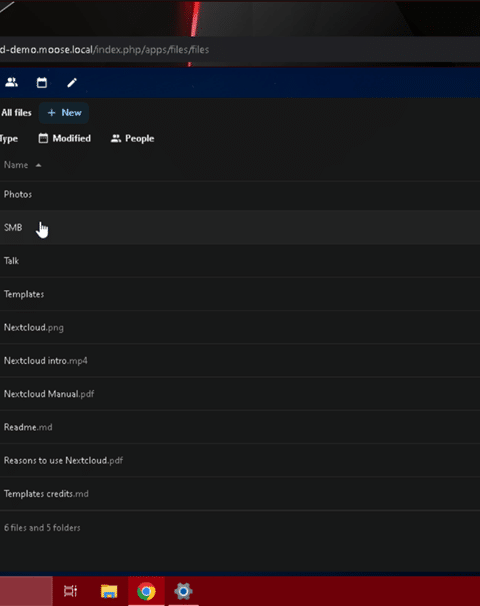
Task: Open Task View in the taskbar
Action: (70, 591)
